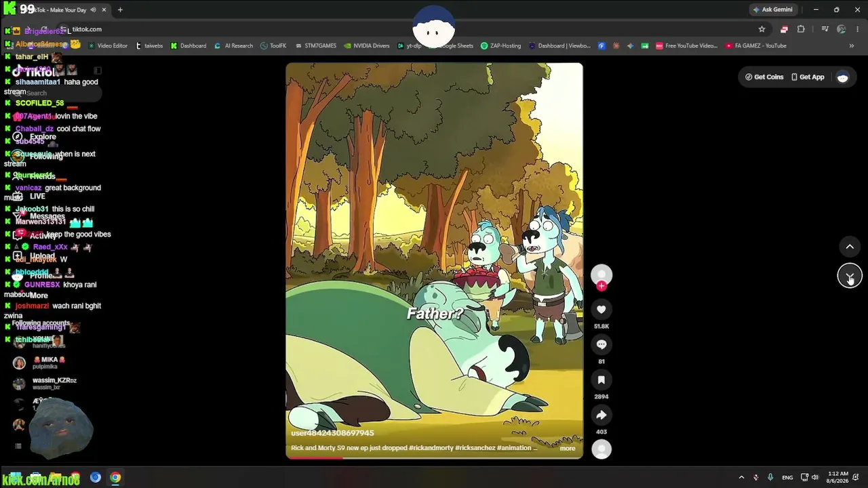Expand the video caption with more
This screenshot has height=488, width=868.
568,448
